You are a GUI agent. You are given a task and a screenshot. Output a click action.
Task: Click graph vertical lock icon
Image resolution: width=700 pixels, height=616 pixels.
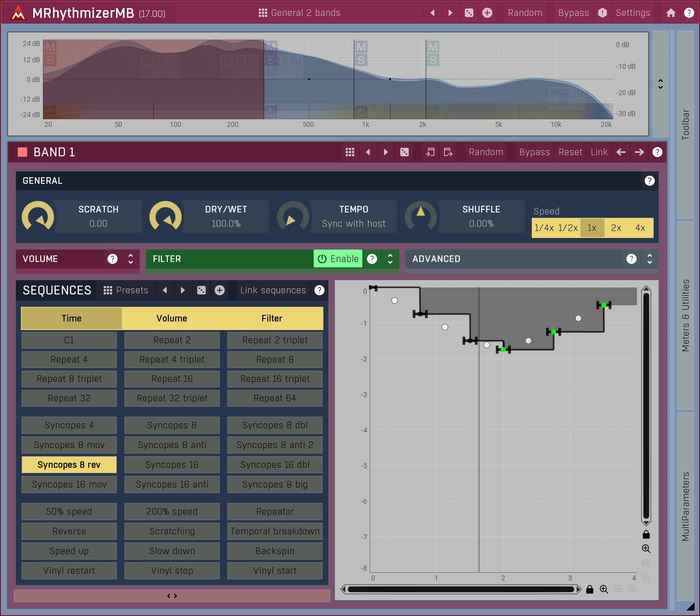click(646, 535)
